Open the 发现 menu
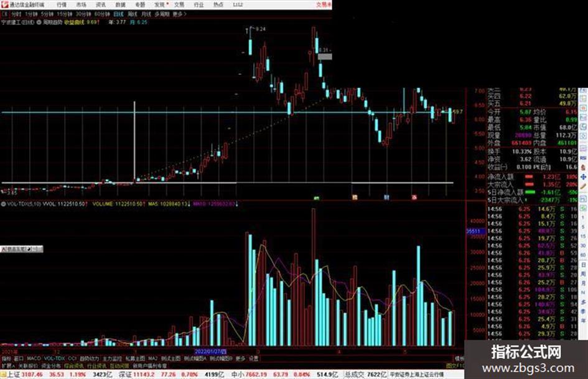Image resolution: width=588 pixels, height=379 pixels. (160, 4)
